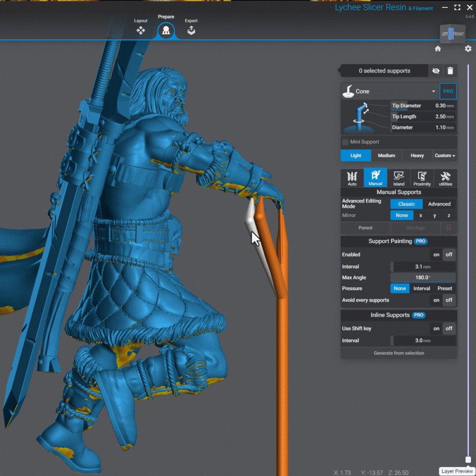Screen dimensions: 476x476
Task: Switch to the Proximity supports tool
Action: pos(422,178)
